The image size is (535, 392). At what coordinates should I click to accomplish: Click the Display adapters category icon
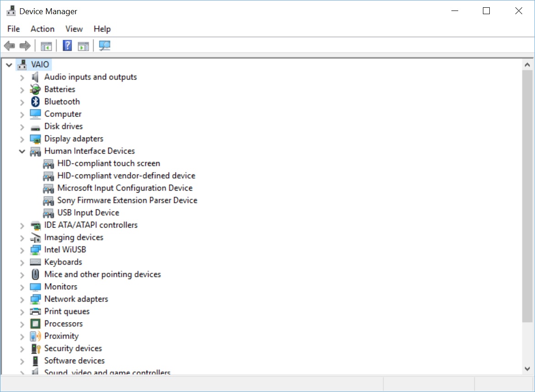click(35, 138)
